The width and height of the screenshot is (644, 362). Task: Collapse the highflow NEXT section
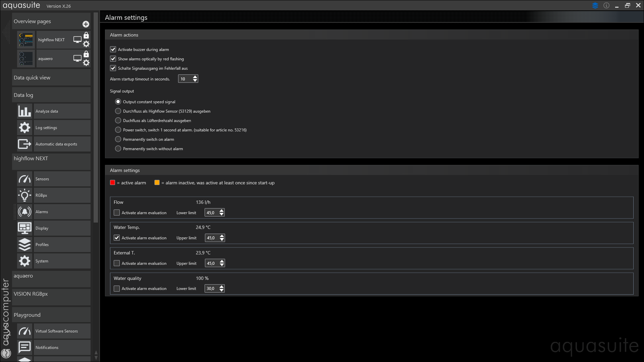coord(51,162)
